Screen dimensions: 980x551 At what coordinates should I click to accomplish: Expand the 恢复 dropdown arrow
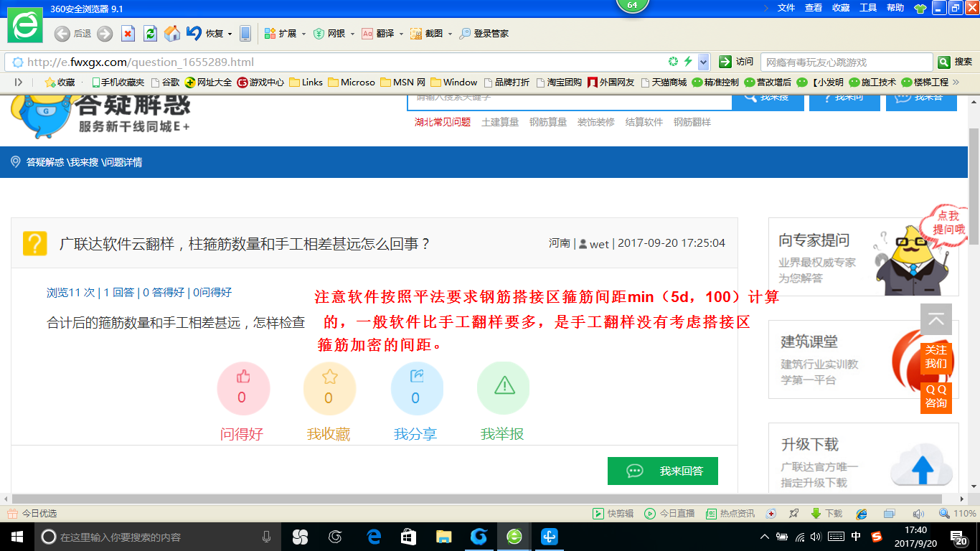pyautogui.click(x=230, y=34)
